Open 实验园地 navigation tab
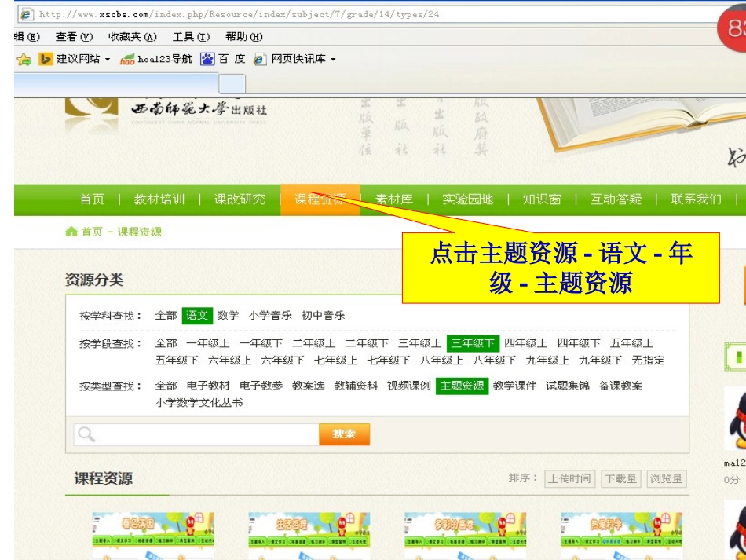The width and height of the screenshot is (746, 560). tap(468, 199)
